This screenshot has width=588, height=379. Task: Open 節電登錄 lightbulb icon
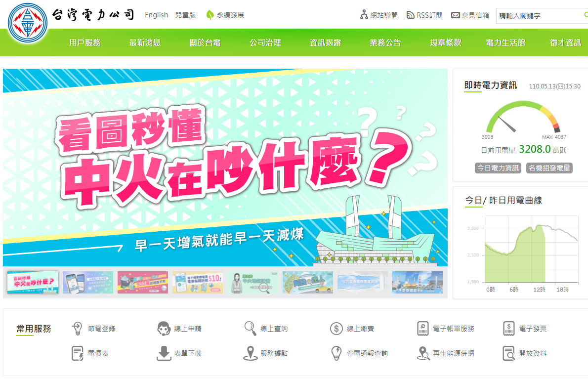(x=77, y=329)
